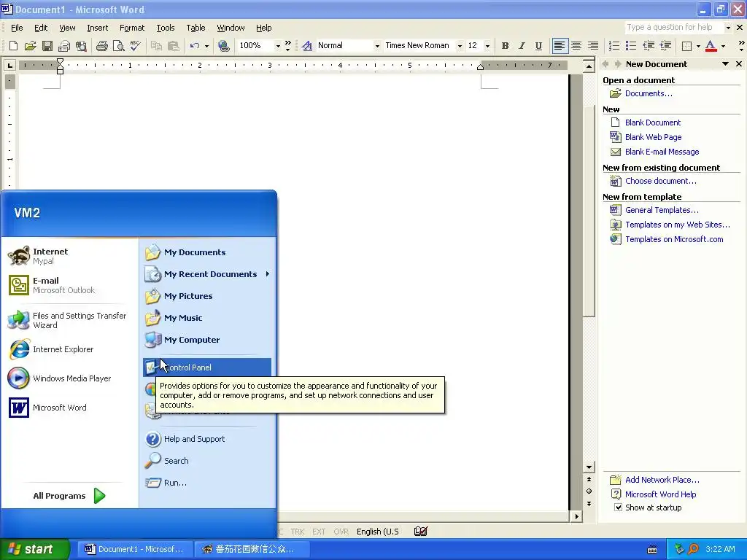Open the Add Network Place link
This screenshot has width=747, height=560.
(x=662, y=480)
